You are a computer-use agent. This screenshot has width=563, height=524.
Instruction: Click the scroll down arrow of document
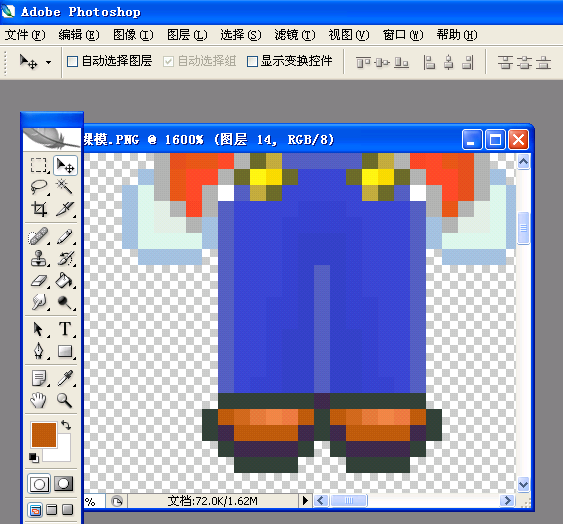[524, 485]
